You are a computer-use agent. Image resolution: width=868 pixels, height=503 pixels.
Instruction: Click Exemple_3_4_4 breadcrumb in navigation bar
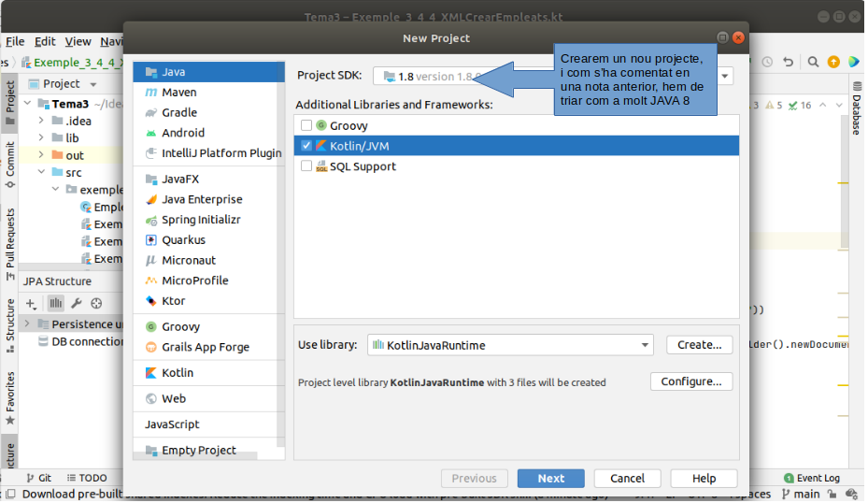point(72,63)
